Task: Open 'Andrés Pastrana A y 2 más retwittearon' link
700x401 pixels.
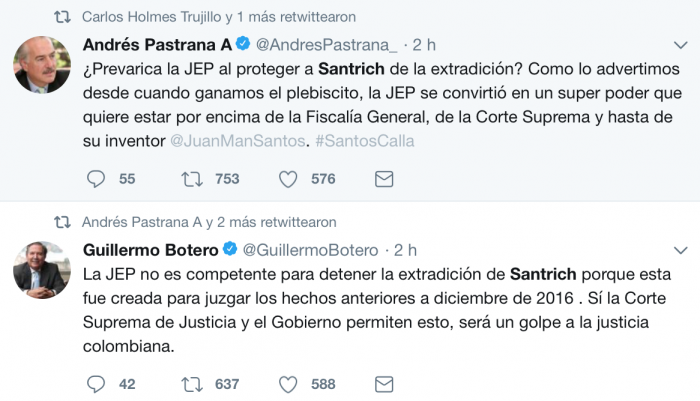Action: [x=208, y=222]
